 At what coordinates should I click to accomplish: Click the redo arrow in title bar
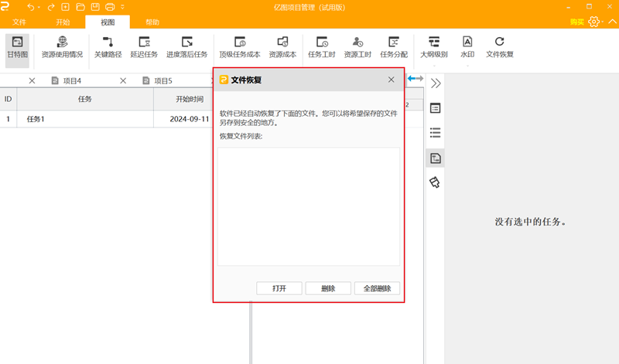tap(51, 7)
